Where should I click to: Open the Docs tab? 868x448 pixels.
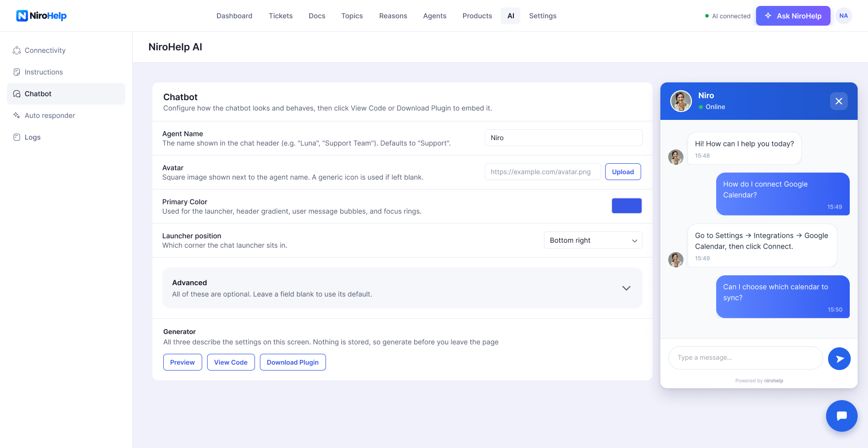click(x=317, y=16)
